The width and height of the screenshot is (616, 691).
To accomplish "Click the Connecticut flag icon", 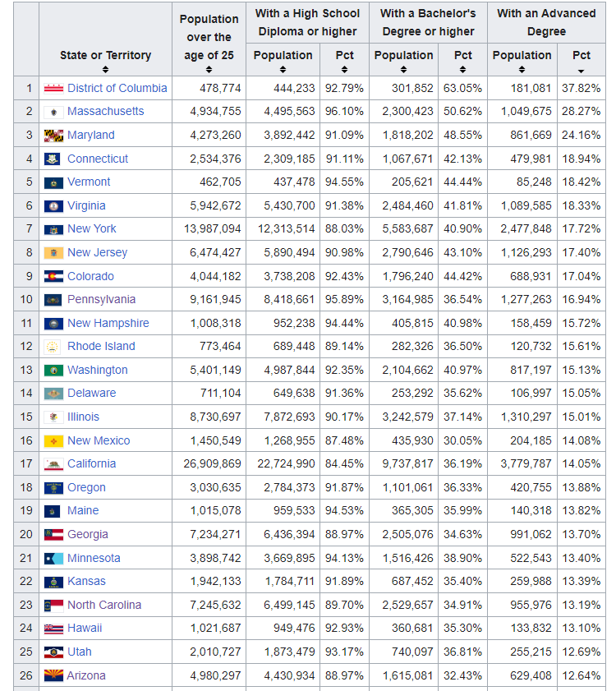I will click(x=52, y=159).
